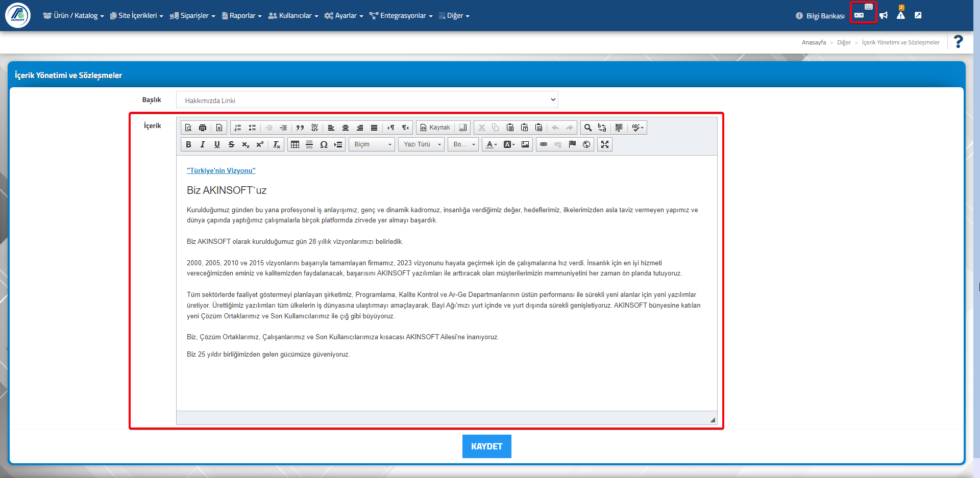Maximize the editor

pos(605,144)
